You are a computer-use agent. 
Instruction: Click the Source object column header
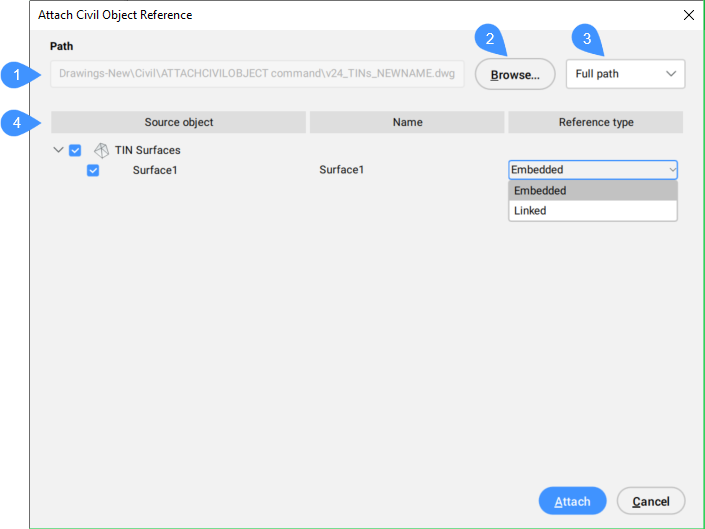178,122
